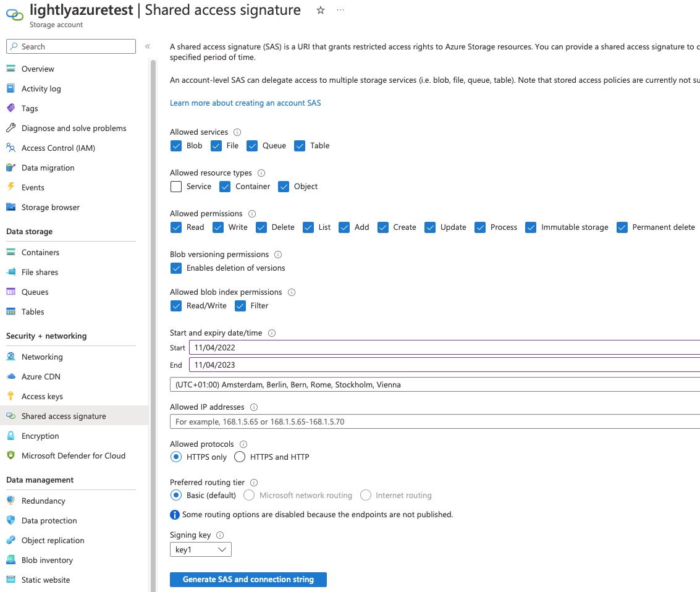700x592 pixels.
Task: Click the Allowed IP addresses input field
Action: [x=435, y=421]
